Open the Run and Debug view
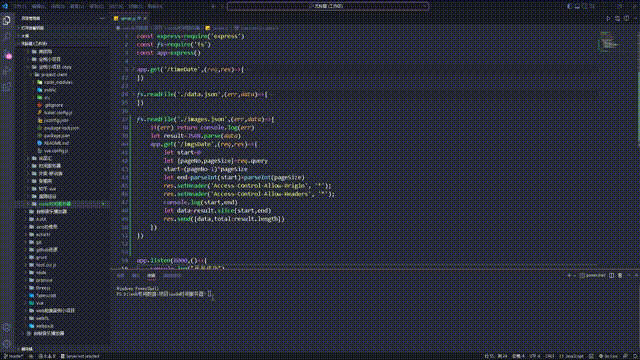 tap(7, 71)
